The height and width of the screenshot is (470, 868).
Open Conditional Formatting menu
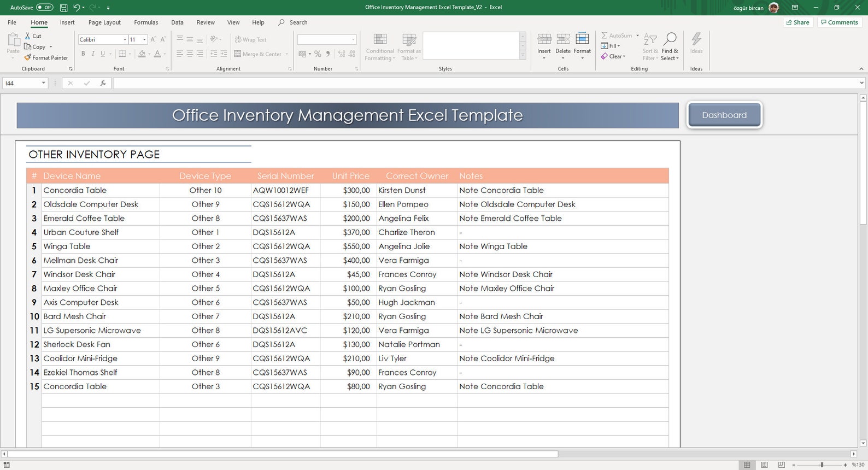coord(380,47)
